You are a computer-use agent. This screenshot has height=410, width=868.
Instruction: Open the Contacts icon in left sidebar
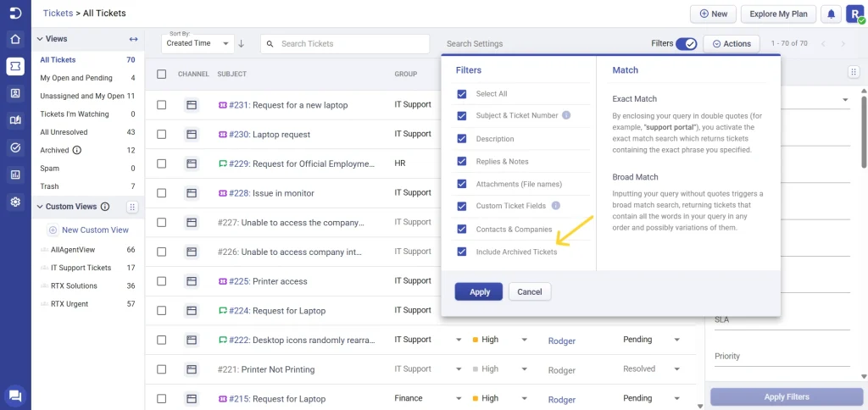pyautogui.click(x=15, y=93)
